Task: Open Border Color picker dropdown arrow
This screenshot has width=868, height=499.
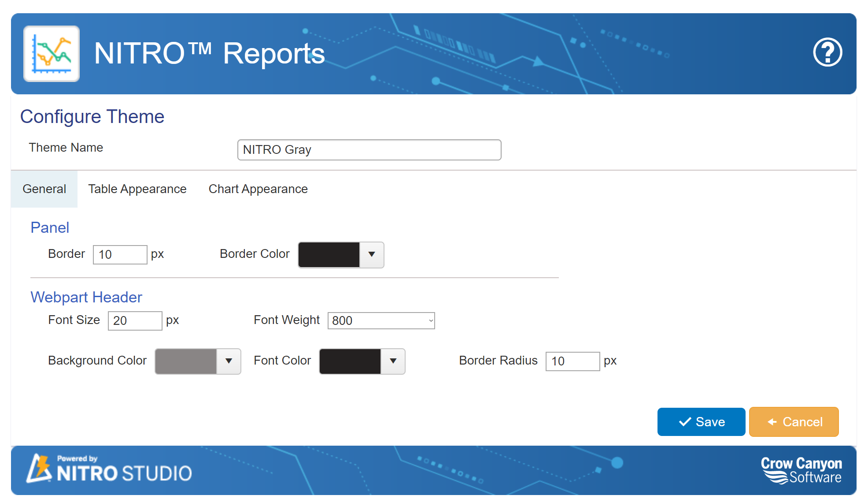Action: tap(371, 255)
